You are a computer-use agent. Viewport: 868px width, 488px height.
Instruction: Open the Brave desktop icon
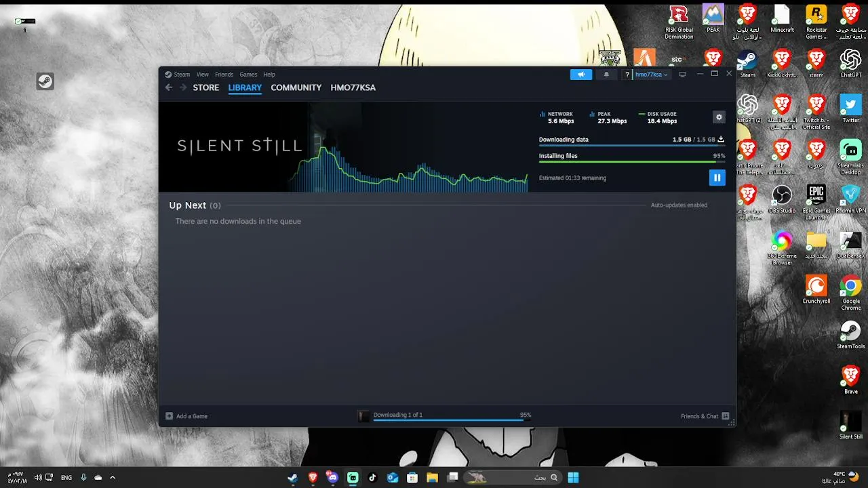(x=850, y=380)
